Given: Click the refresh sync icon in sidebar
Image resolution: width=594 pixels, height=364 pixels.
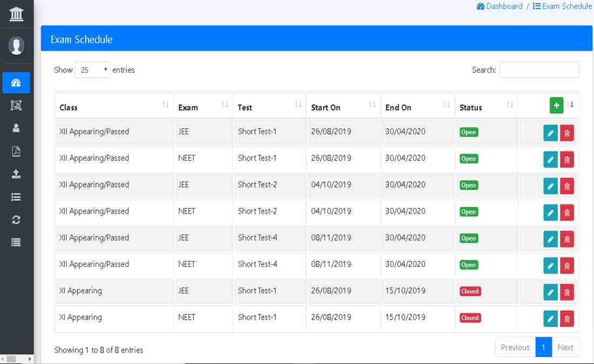Looking at the screenshot, I should [16, 219].
